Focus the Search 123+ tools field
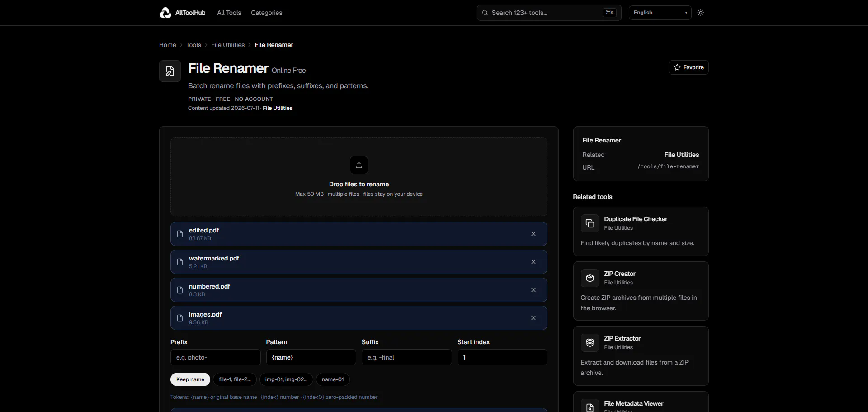The image size is (868, 412). pos(549,13)
